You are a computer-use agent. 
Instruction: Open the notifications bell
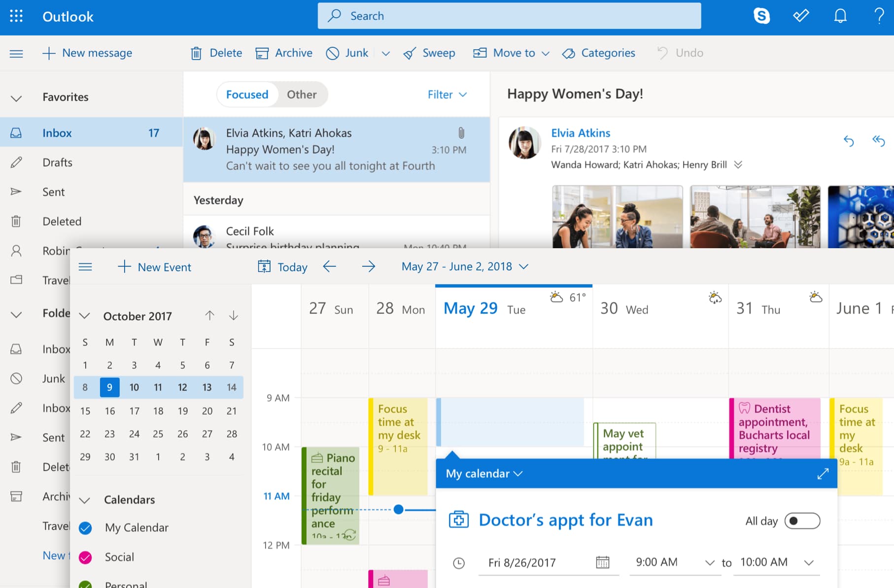click(x=840, y=16)
